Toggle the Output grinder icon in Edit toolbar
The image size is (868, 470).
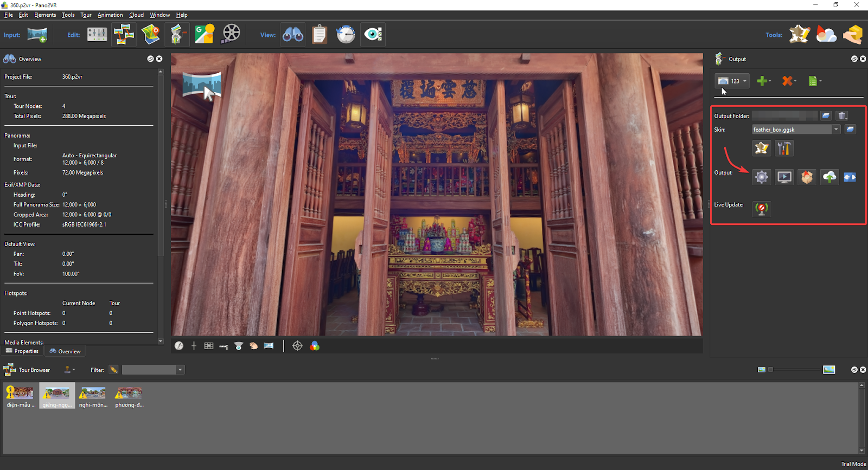[177, 35]
